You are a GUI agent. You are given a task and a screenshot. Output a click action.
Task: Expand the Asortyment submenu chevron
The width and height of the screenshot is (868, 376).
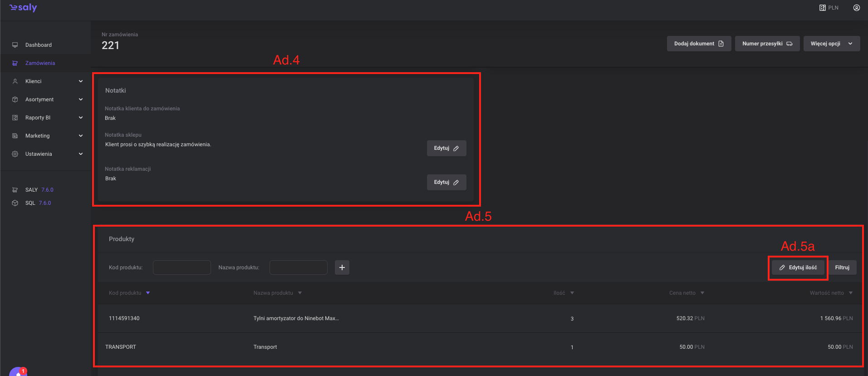point(81,99)
